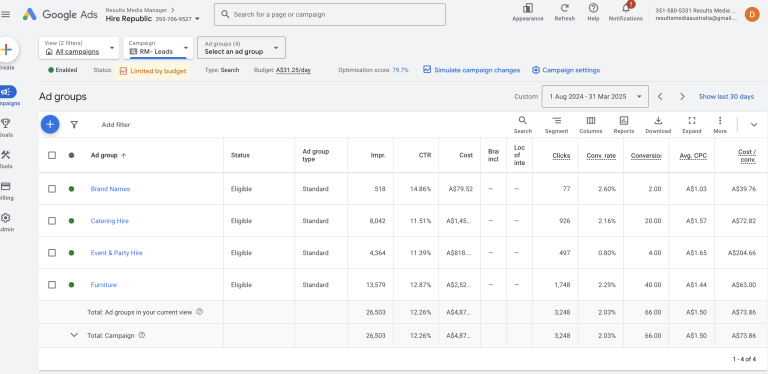Click the blue add ad group button
The width and height of the screenshot is (768, 374).
point(50,124)
